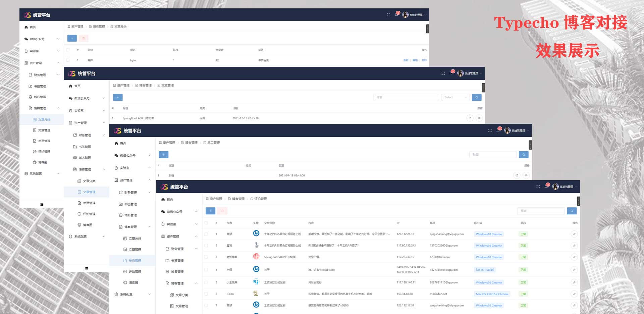The image size is (644, 314).
Task: Click the blue add button in 评论管理 window
Action: [210, 211]
